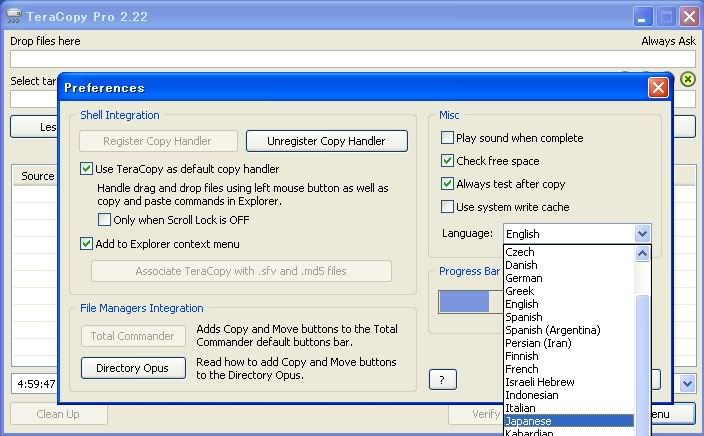Screen dimensions: 704x436
Task: Select highlighted Japanese language
Action: 569,421
